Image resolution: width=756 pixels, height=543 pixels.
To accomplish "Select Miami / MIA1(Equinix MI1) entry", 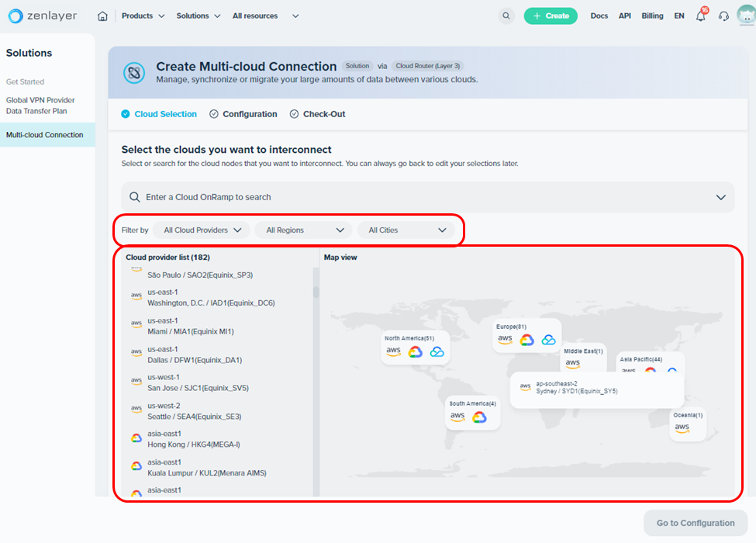I will tap(191, 326).
